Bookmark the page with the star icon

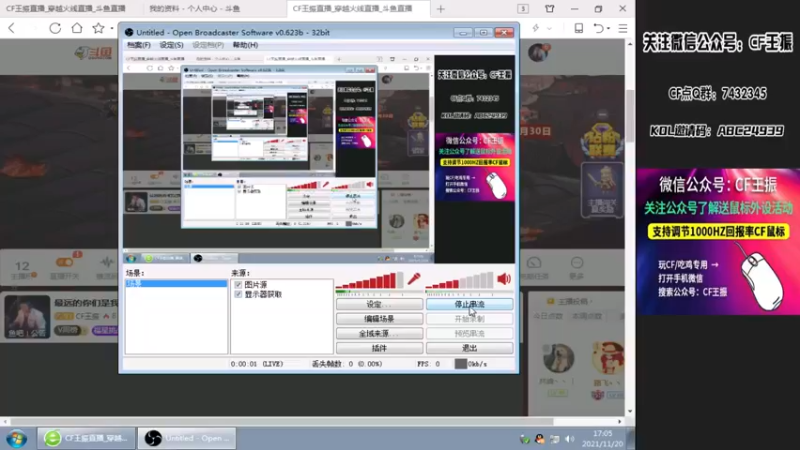click(x=98, y=28)
